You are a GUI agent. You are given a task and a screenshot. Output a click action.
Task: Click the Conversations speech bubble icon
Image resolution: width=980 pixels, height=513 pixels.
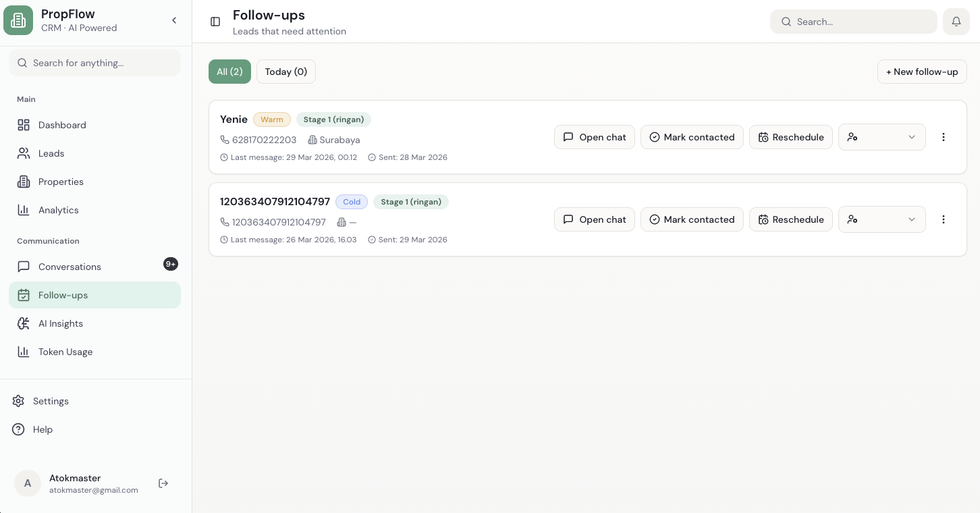(x=24, y=267)
